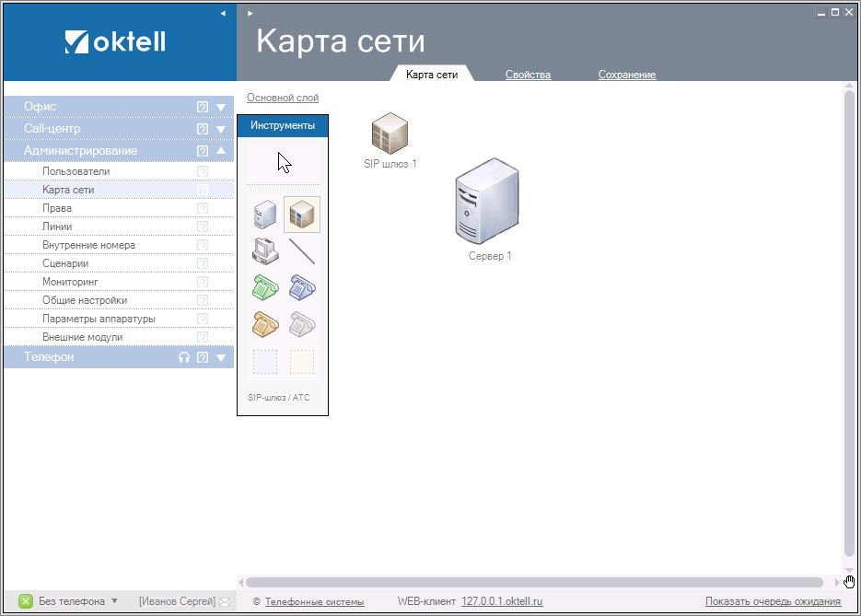Open the Сохранение tab
The image size is (861, 616).
(626, 75)
